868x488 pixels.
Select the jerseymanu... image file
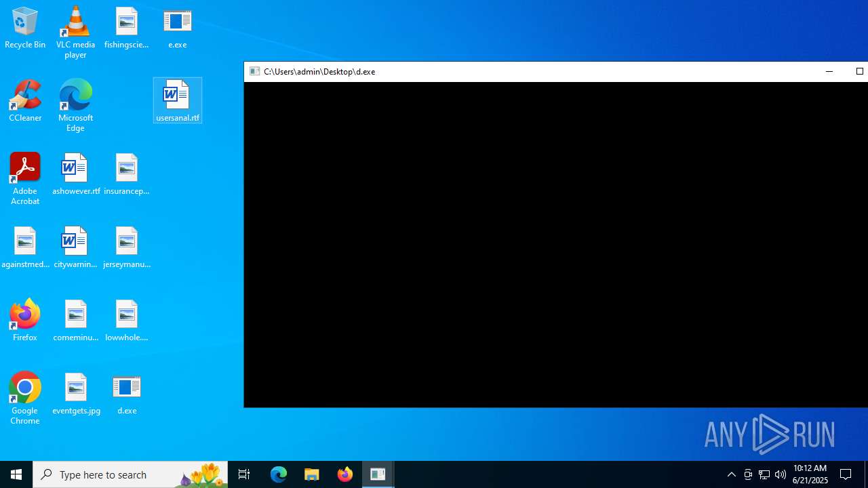point(126,248)
